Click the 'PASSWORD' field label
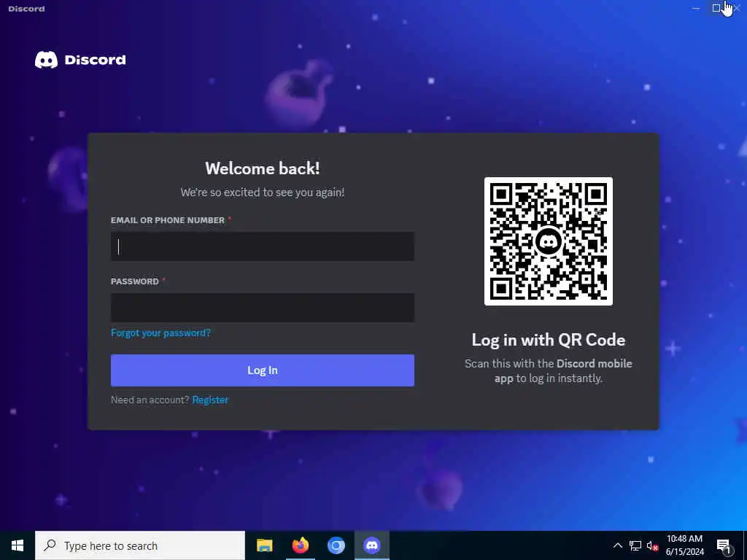Image resolution: width=747 pixels, height=560 pixels. pyautogui.click(x=135, y=281)
